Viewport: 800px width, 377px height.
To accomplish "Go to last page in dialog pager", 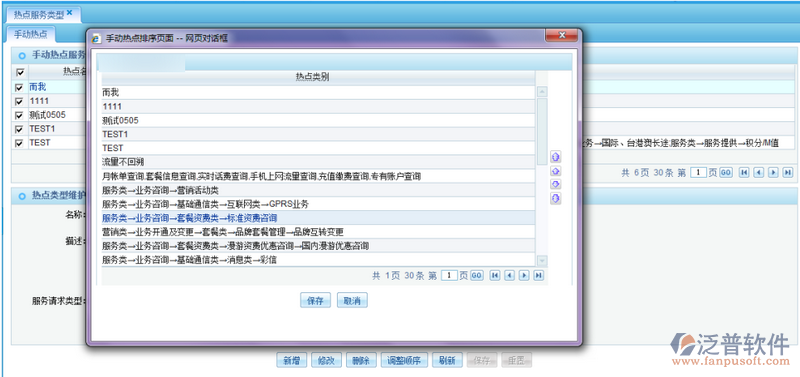I will pyautogui.click(x=538, y=275).
